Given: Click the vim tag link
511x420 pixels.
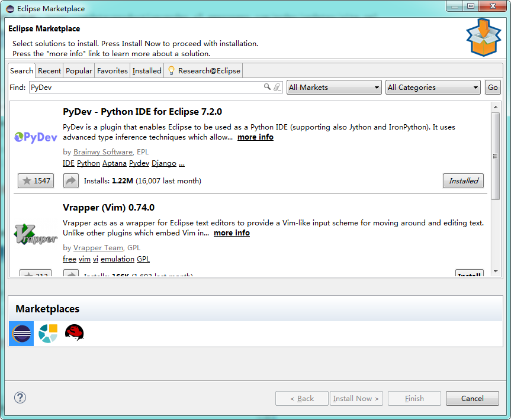Looking at the screenshot, I should [x=85, y=259].
